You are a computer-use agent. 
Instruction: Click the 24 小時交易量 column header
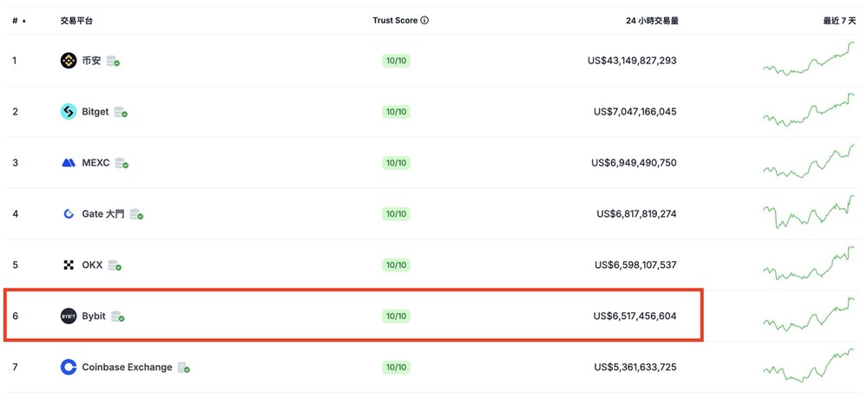coord(652,21)
